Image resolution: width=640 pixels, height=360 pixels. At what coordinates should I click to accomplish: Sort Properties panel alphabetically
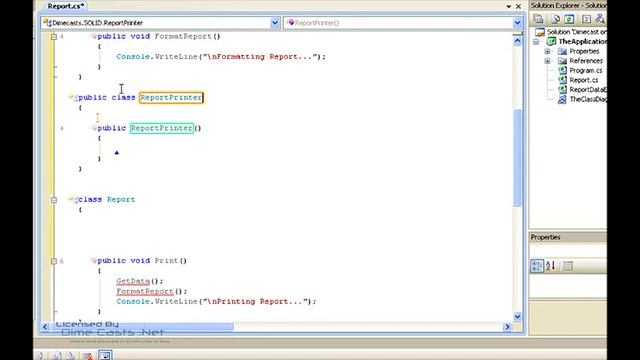[x=551, y=266]
